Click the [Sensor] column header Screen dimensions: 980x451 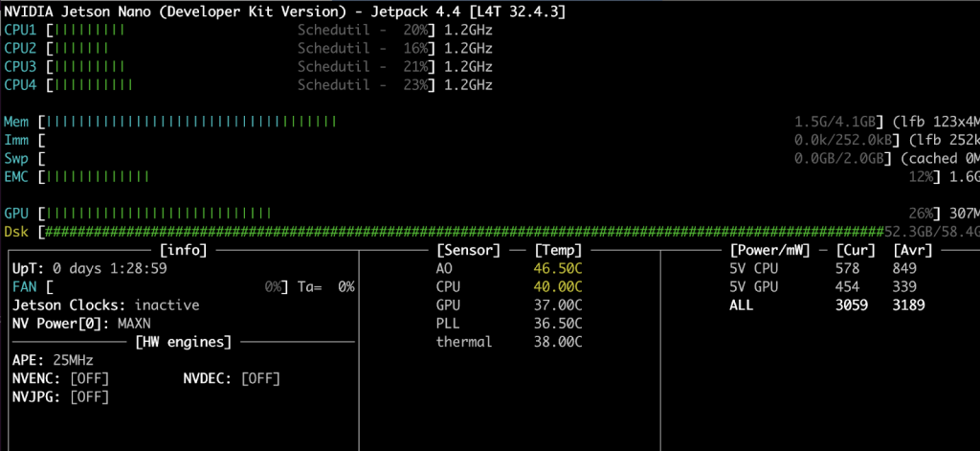point(469,251)
